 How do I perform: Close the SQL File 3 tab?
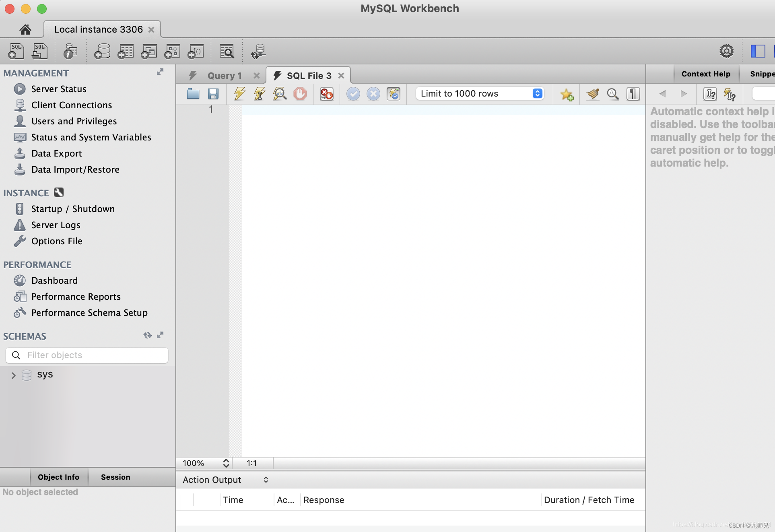[341, 76]
